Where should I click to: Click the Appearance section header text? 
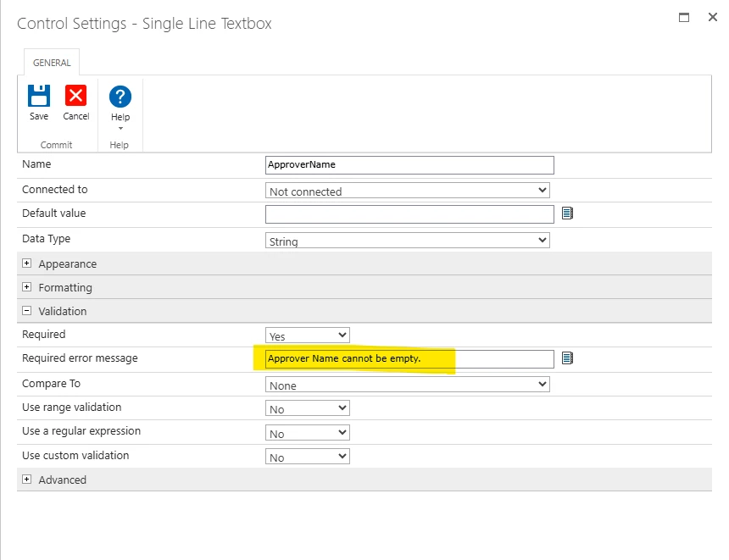point(68,264)
